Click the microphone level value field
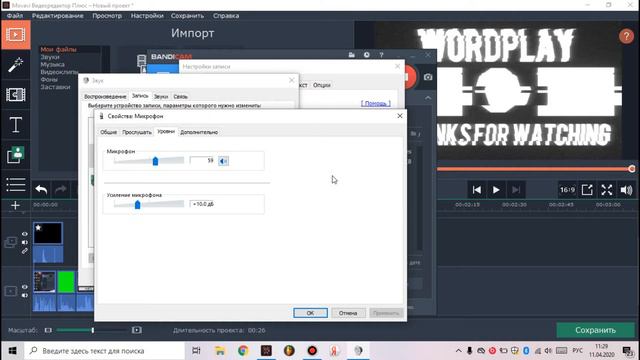This screenshot has height=360, width=640. [202, 161]
